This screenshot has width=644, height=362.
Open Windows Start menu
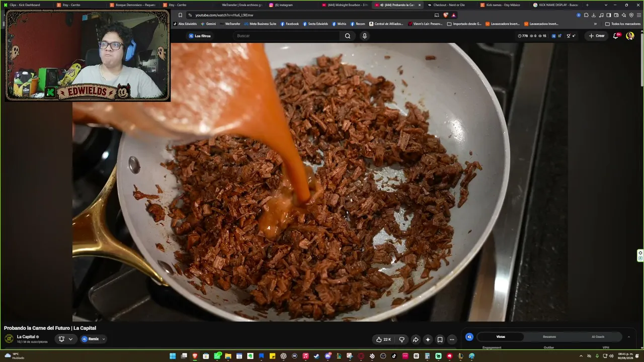click(x=173, y=356)
